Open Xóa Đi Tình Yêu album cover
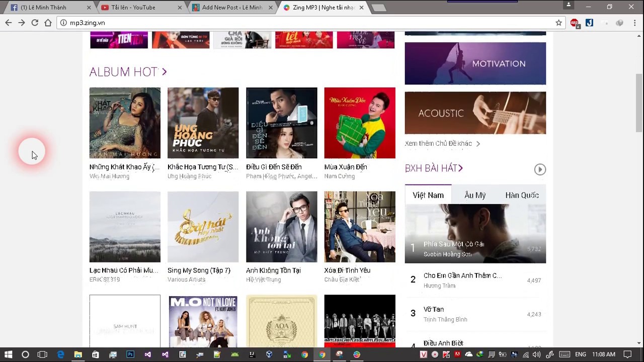 point(360,227)
